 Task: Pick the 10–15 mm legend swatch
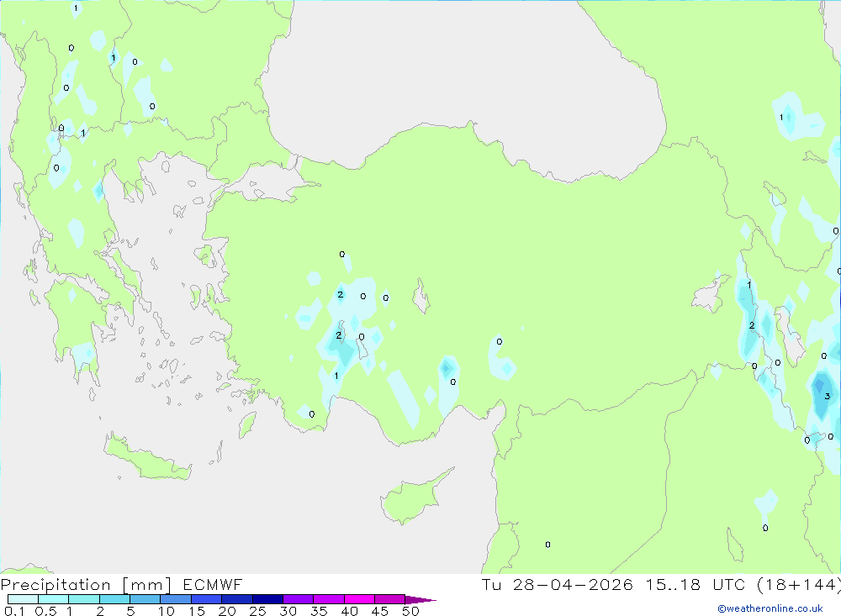pyautogui.click(x=176, y=599)
